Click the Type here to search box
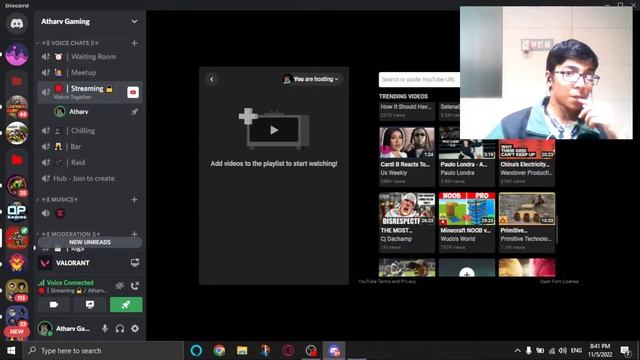This screenshot has height=360, width=640. pyautogui.click(x=104, y=351)
